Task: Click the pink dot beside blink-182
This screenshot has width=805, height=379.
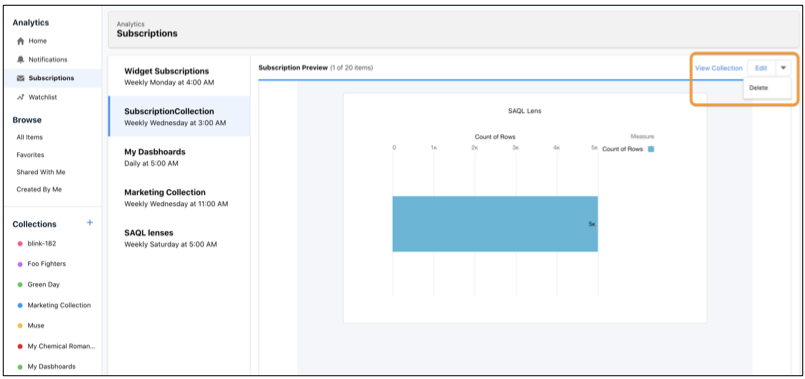Action: pyautogui.click(x=20, y=244)
